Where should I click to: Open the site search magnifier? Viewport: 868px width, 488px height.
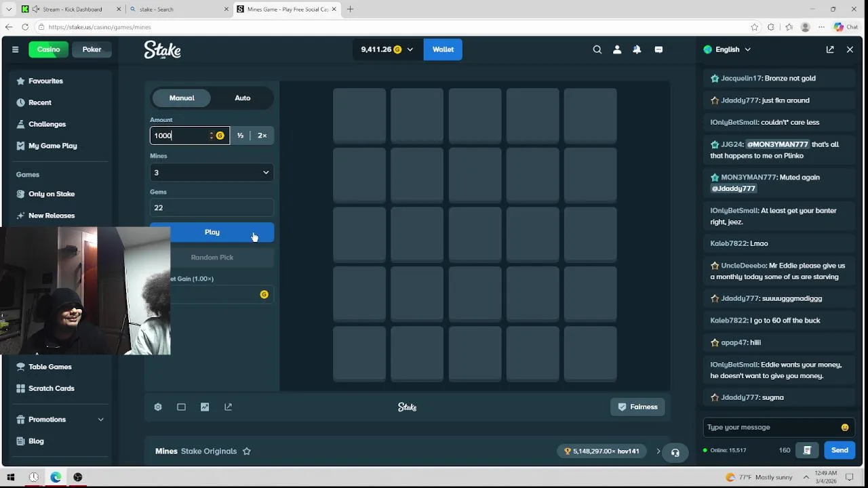tap(597, 49)
